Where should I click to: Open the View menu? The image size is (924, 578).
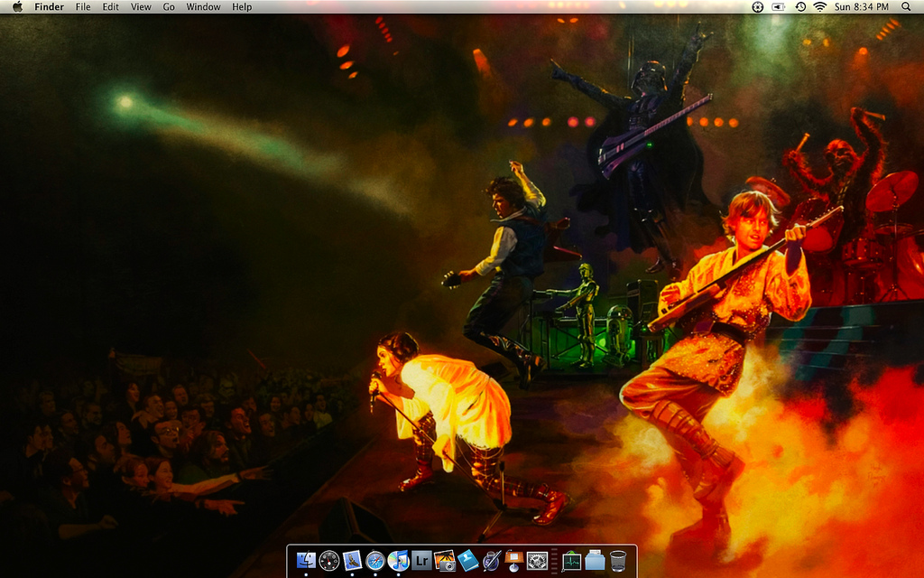click(141, 7)
